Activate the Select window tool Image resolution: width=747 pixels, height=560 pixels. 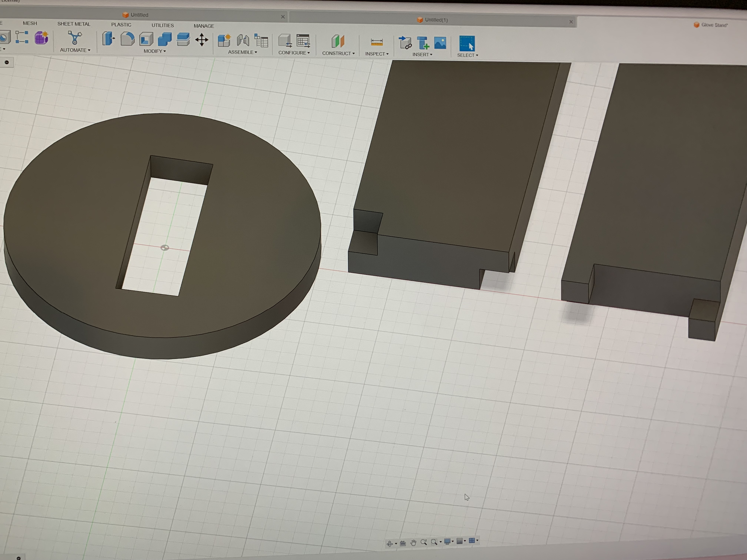click(x=467, y=44)
